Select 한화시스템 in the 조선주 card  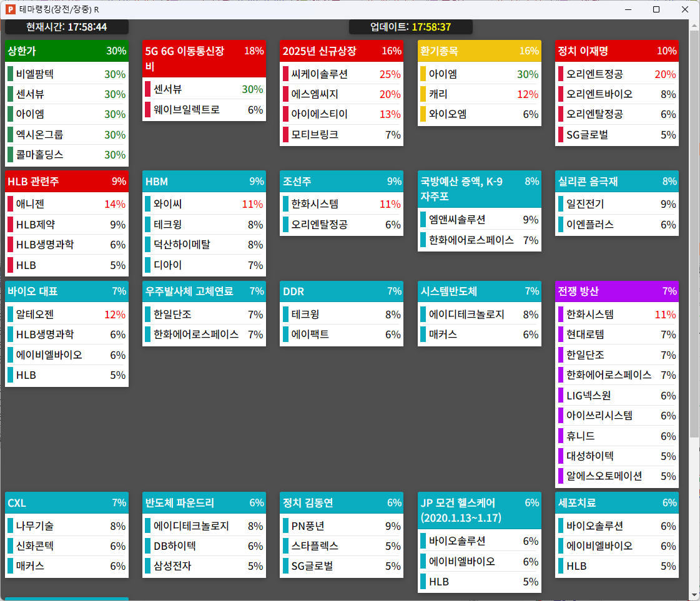[x=342, y=204]
